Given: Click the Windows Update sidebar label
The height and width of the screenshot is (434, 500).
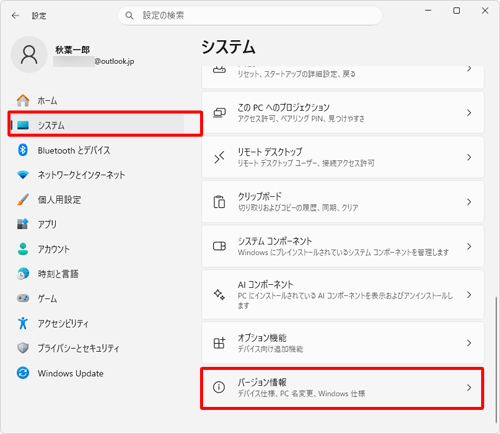Looking at the screenshot, I should click(70, 373).
